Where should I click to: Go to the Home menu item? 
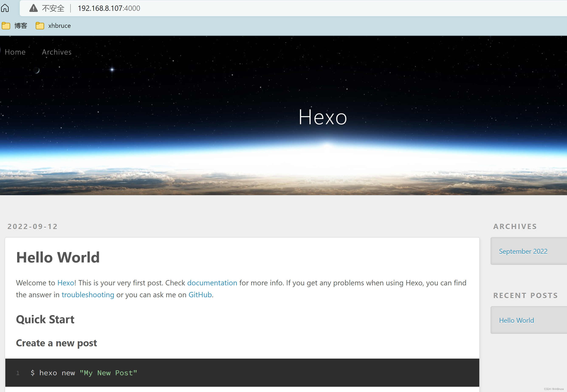click(15, 52)
